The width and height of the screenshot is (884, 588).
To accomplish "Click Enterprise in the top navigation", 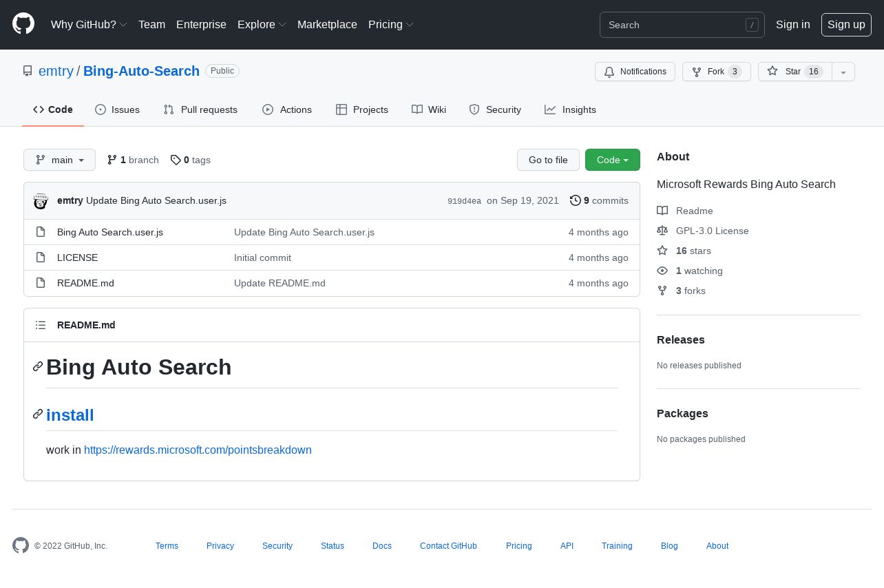I will point(201,24).
